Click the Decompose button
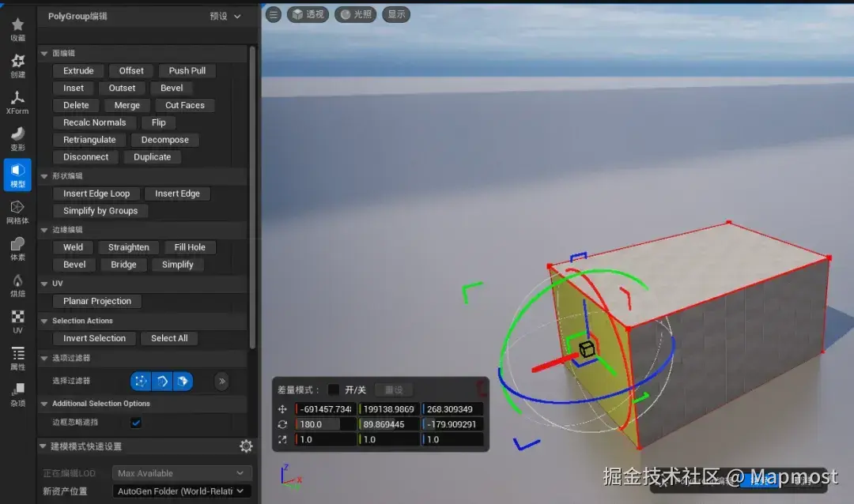Image resolution: width=854 pixels, height=504 pixels. [165, 140]
